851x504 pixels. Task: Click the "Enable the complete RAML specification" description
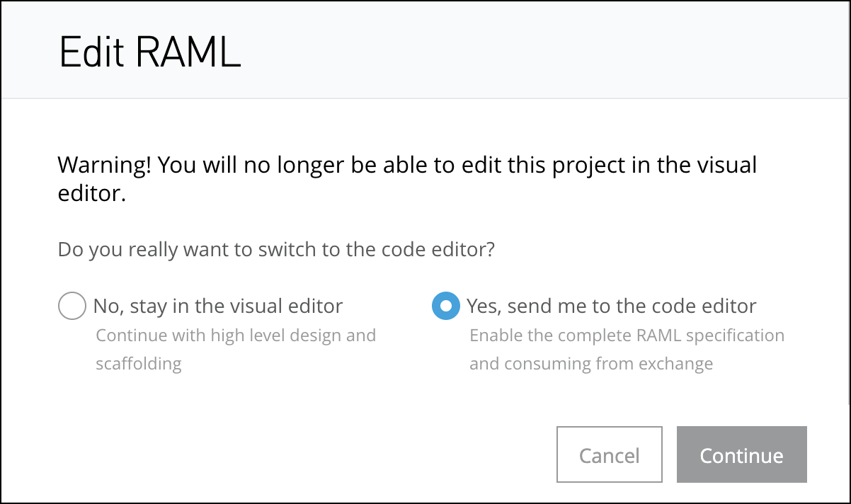pos(627,335)
